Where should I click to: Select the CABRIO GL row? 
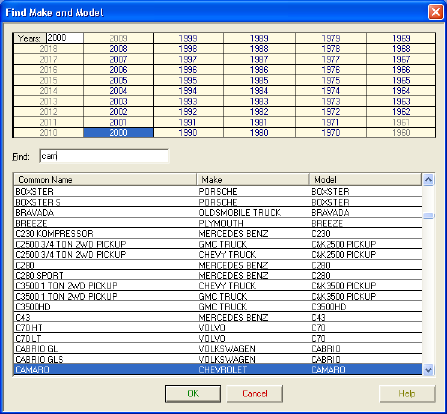[x=218, y=349]
